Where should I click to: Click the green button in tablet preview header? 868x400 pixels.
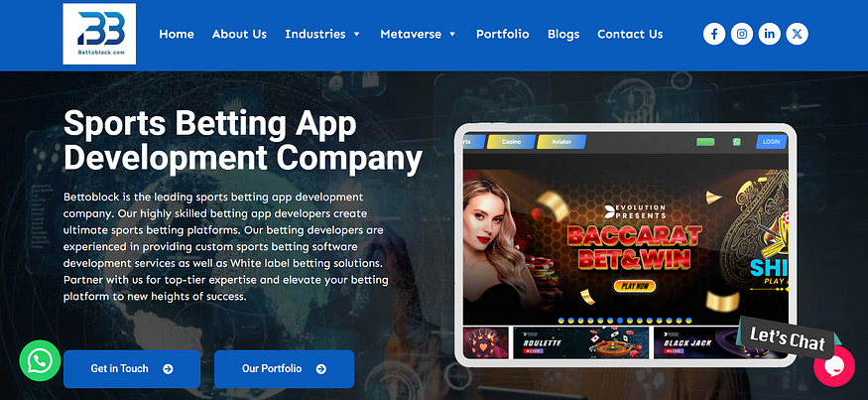point(705,142)
